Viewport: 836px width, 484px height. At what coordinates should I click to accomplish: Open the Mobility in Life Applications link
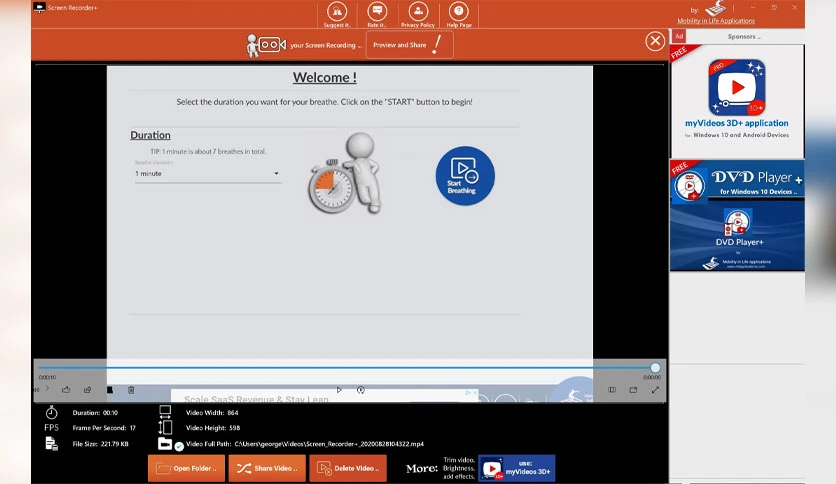pos(716,21)
